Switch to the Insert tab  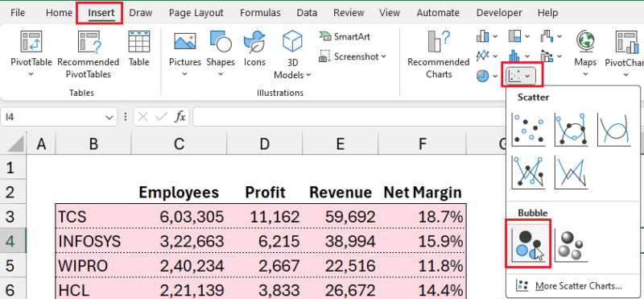tap(101, 13)
